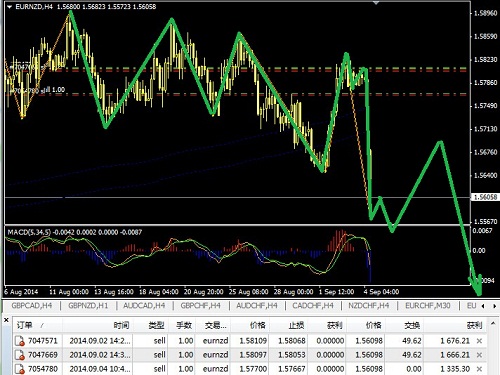Click the order icon beside 7047669

pos(20,355)
